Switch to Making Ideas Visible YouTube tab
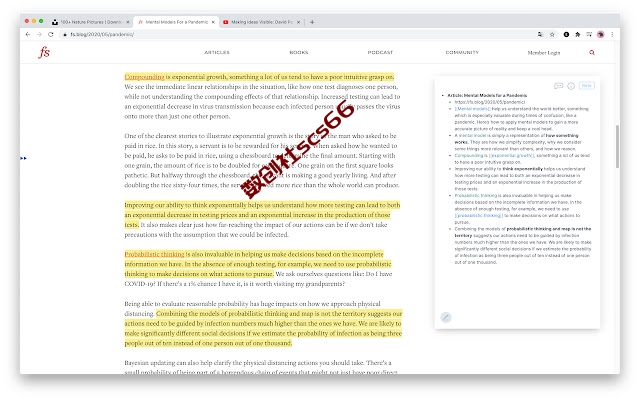This screenshot has height=400, width=640. 261,22
